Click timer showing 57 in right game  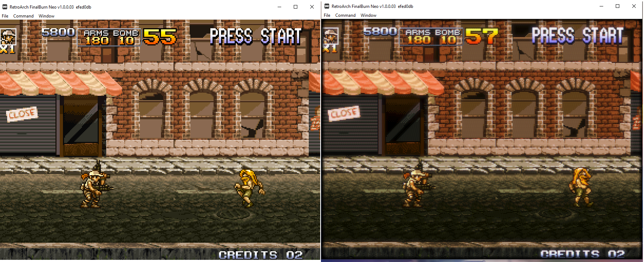tap(482, 36)
